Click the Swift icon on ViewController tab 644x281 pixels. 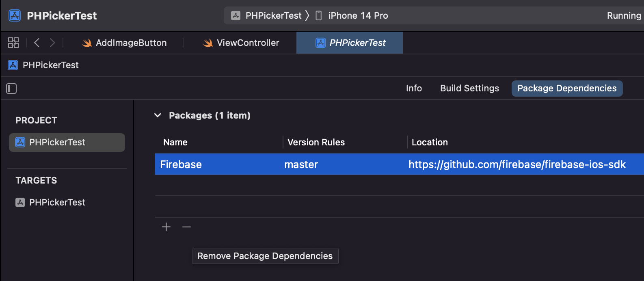[207, 43]
